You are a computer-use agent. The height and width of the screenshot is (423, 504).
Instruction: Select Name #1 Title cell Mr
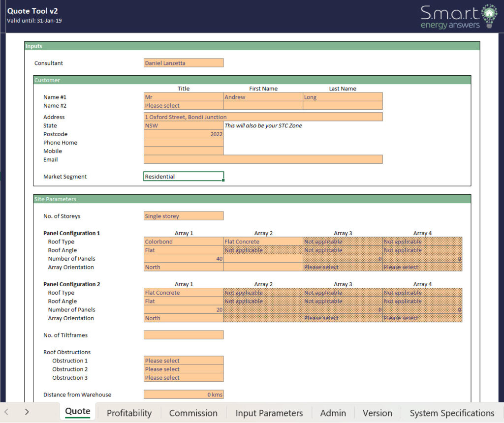pos(184,97)
